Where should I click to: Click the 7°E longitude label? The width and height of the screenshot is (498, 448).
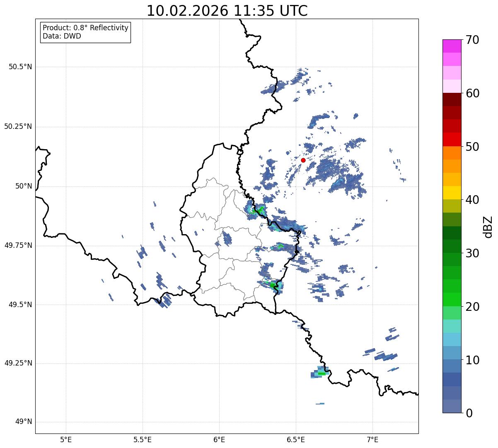[372, 440]
